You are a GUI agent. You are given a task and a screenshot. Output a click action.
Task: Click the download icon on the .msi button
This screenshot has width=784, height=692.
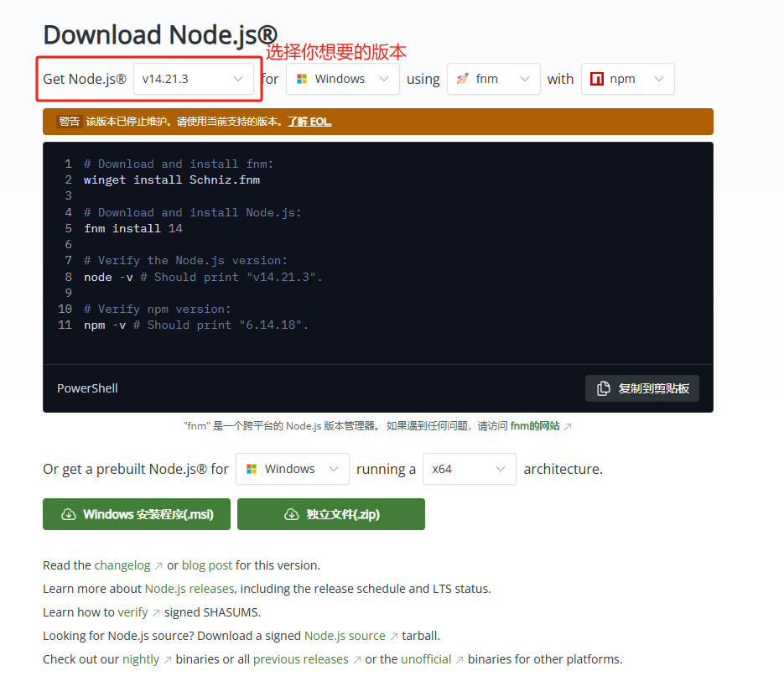click(69, 514)
